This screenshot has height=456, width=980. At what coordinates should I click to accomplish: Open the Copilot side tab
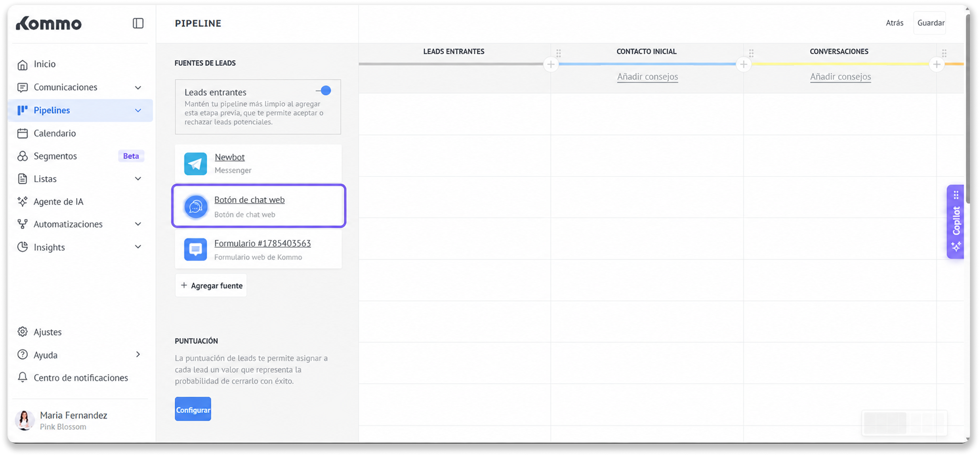click(x=956, y=221)
